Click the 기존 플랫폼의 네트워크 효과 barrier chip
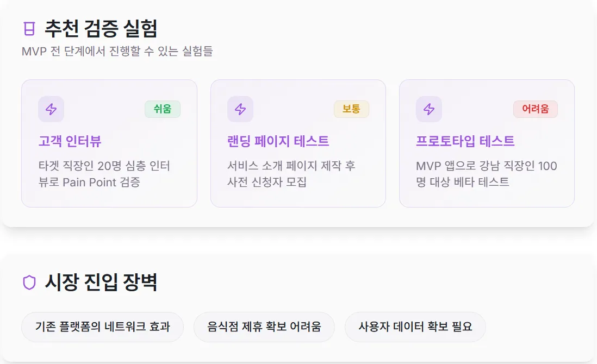 click(x=102, y=327)
